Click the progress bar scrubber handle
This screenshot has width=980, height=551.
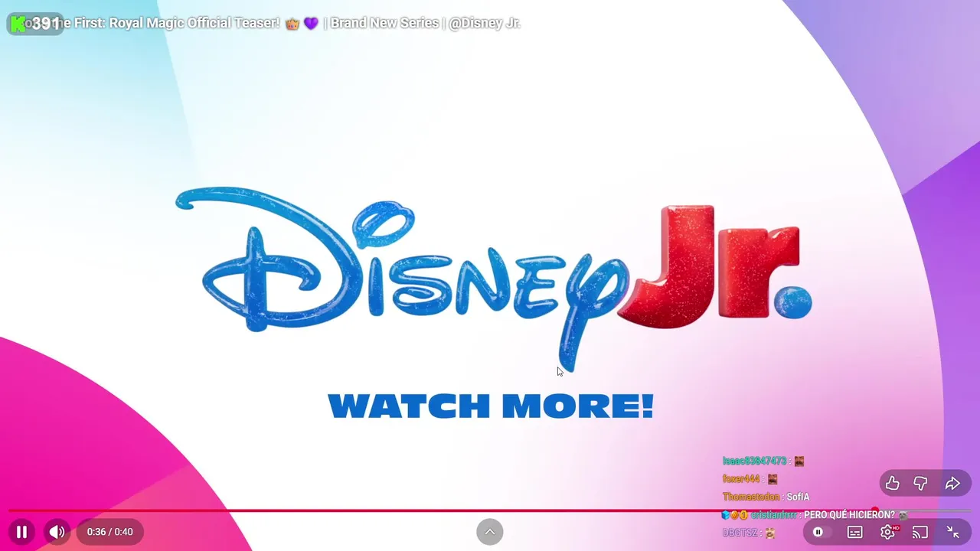point(874,510)
